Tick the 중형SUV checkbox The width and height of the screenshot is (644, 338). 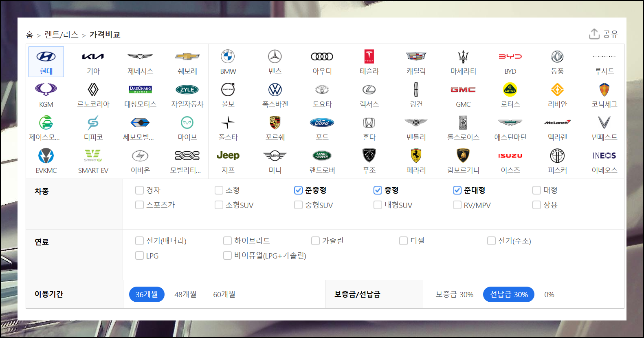point(298,205)
